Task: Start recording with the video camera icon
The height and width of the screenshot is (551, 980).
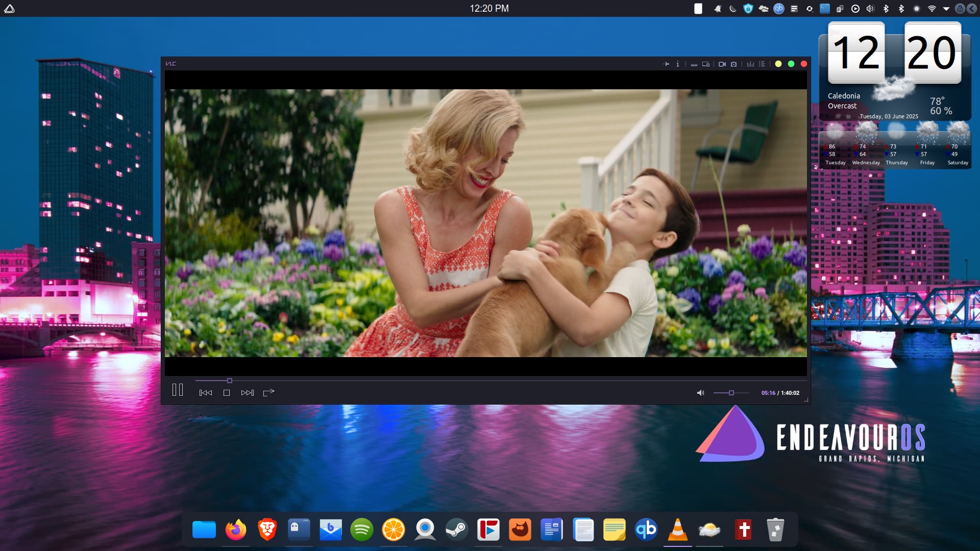Action: tap(722, 64)
